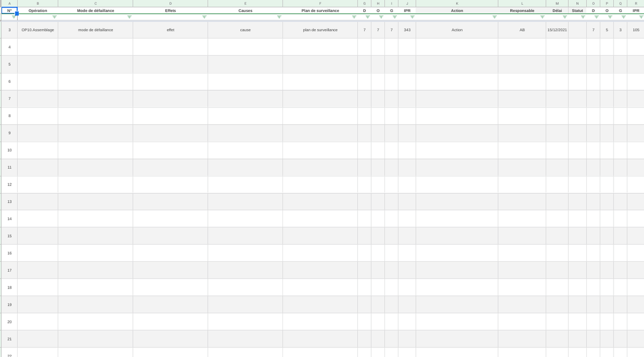Select the cell with date 15/12/2021
644x357 pixels.
click(x=557, y=30)
